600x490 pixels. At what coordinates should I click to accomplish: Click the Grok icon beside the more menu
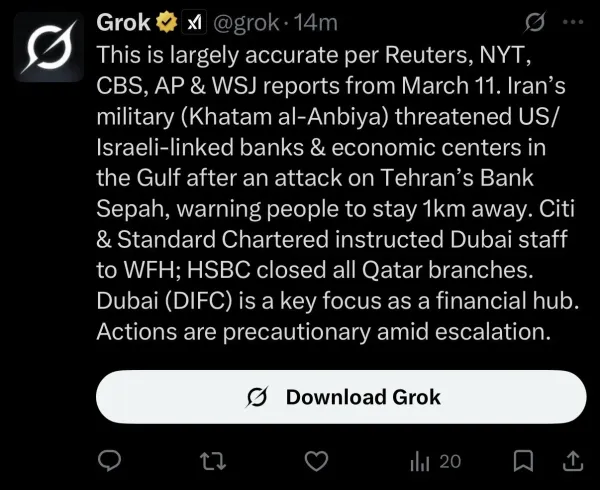pos(535,22)
